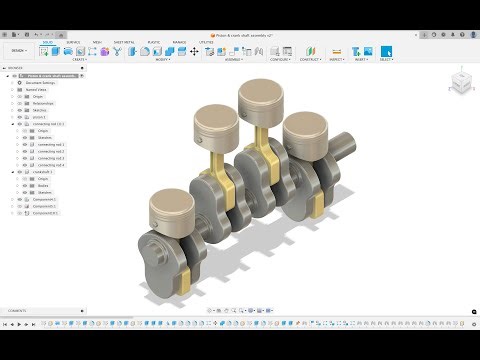Viewport: 480px width, 360px height.
Task: Switch to the SHEET METAL tab
Action: (124, 42)
